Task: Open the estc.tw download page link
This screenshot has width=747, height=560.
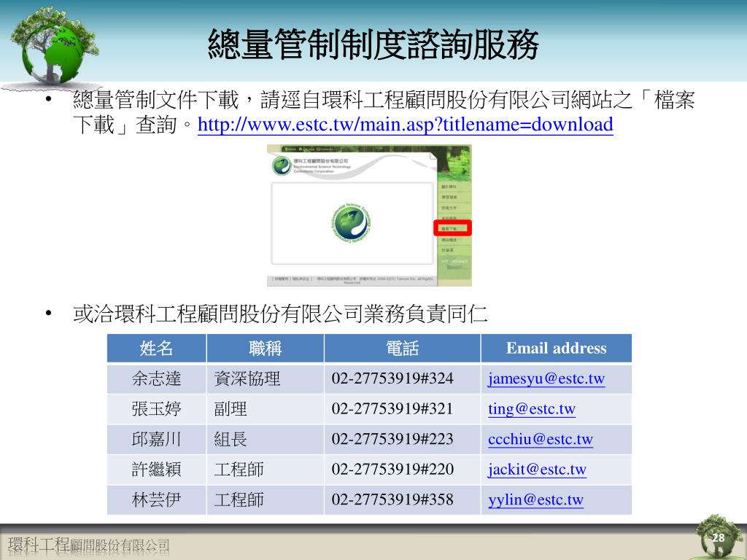Action: [x=406, y=125]
